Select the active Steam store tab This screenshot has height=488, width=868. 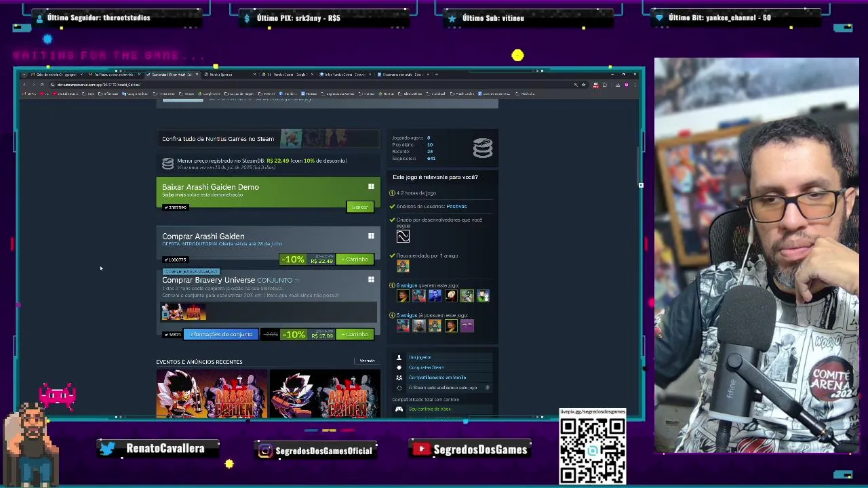click(172, 74)
